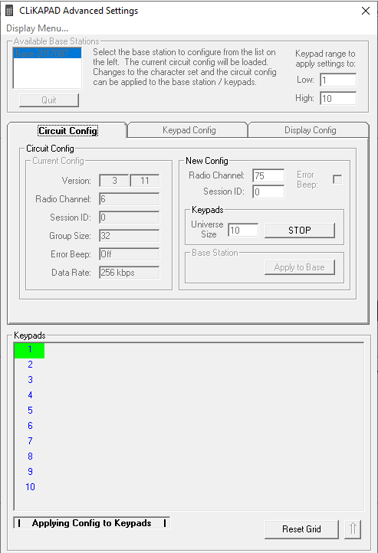
Task: Click the Applying Config to Keypads progress bar
Action: pyautogui.click(x=92, y=523)
